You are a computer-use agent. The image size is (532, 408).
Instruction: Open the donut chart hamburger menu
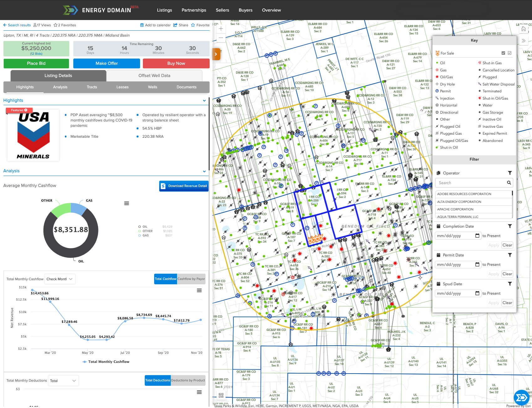point(127,203)
